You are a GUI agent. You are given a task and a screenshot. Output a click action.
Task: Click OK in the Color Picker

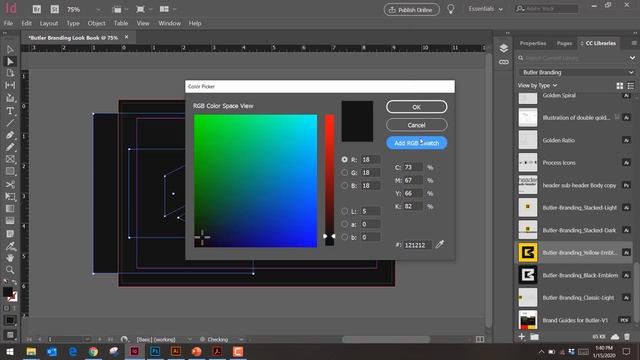(x=417, y=107)
